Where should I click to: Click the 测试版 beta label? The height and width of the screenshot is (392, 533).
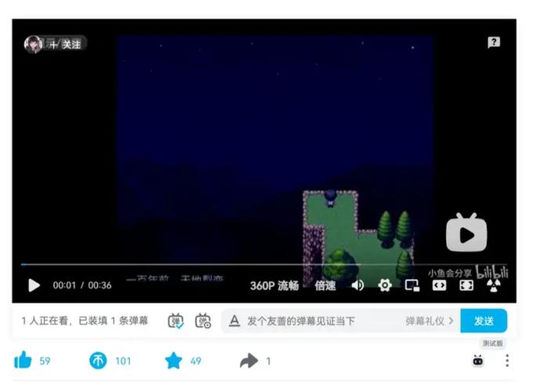pyautogui.click(x=492, y=343)
